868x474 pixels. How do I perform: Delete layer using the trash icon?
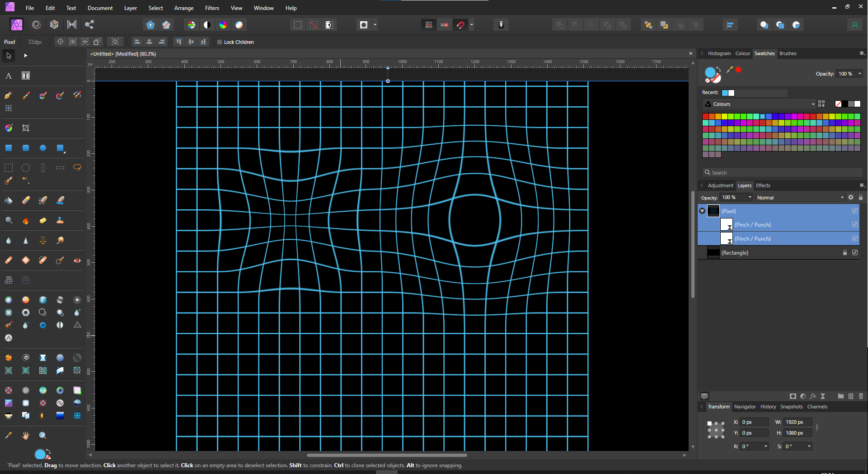pyautogui.click(x=861, y=396)
